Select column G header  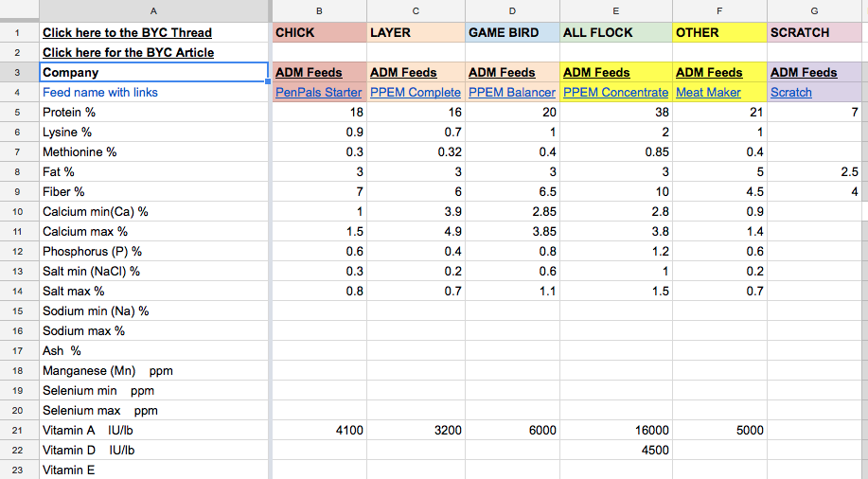817,9
